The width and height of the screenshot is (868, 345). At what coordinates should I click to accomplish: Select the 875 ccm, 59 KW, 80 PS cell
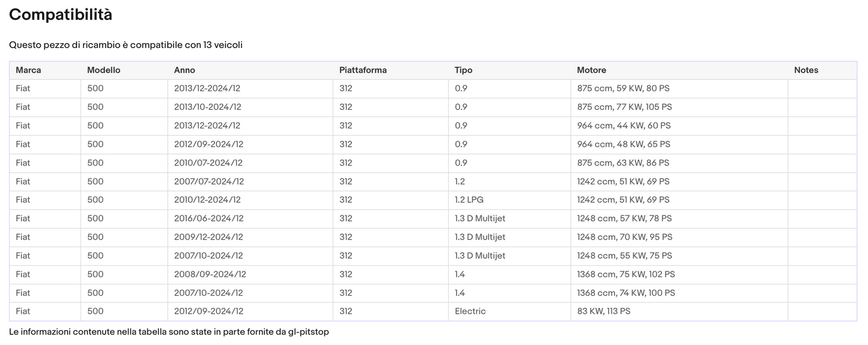tap(623, 89)
